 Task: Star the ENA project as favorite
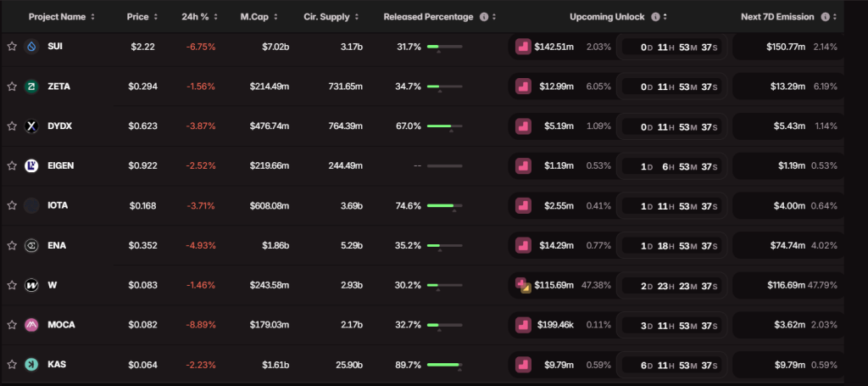tap(12, 245)
